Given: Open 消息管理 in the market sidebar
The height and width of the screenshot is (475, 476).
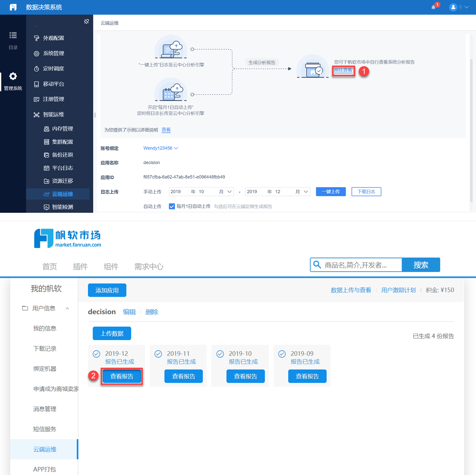Looking at the screenshot, I should 45,409.
